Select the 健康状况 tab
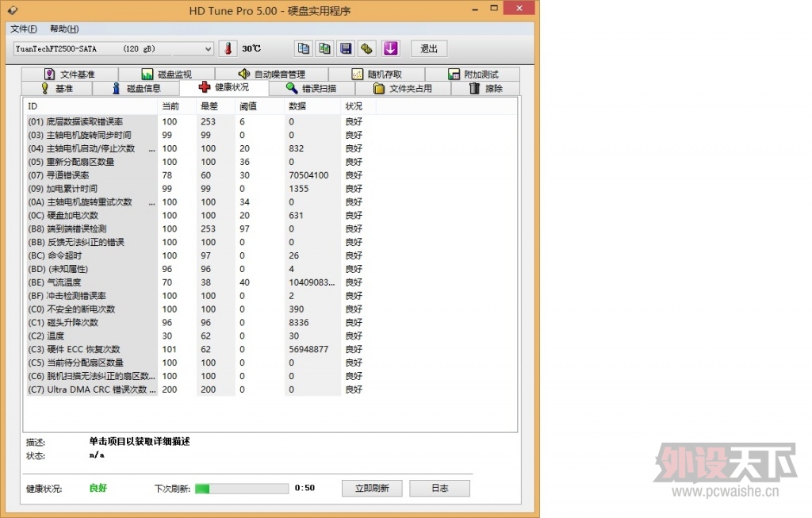 pyautogui.click(x=224, y=87)
